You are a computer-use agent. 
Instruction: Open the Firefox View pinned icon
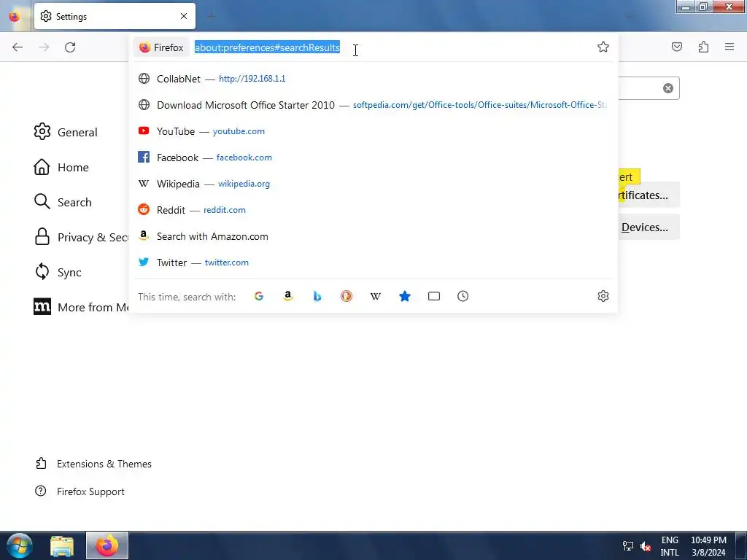coord(15,16)
